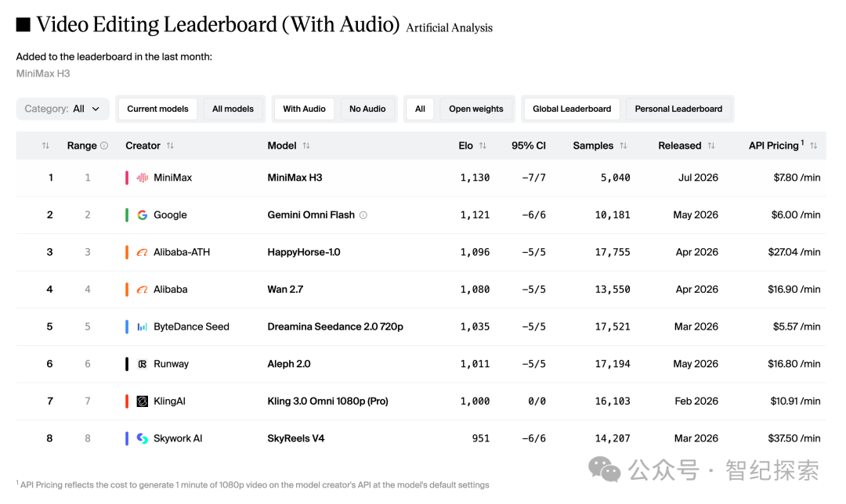Click the ByteDance Seed logo icon
Viewport: 846px width, 504px height.
pos(143,326)
